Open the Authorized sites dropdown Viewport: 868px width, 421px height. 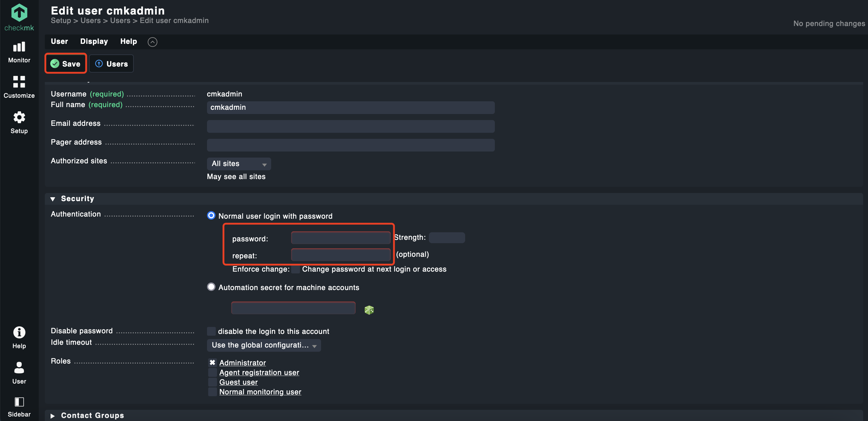[x=238, y=164]
